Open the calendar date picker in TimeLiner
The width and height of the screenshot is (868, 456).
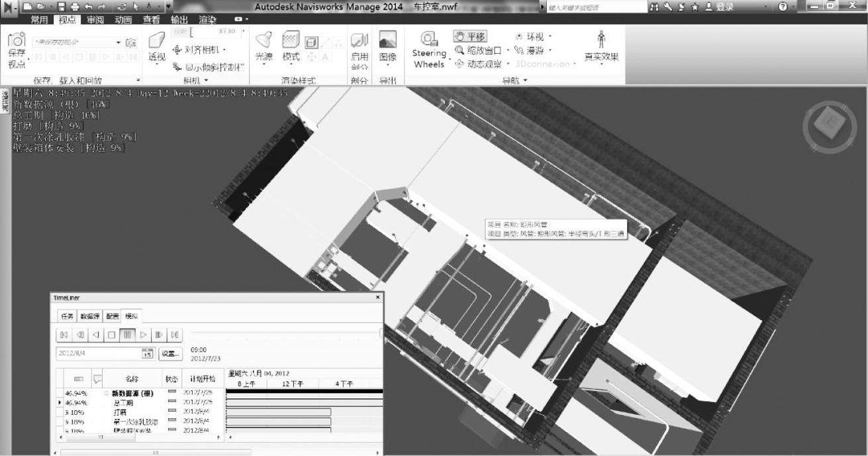[147, 353]
